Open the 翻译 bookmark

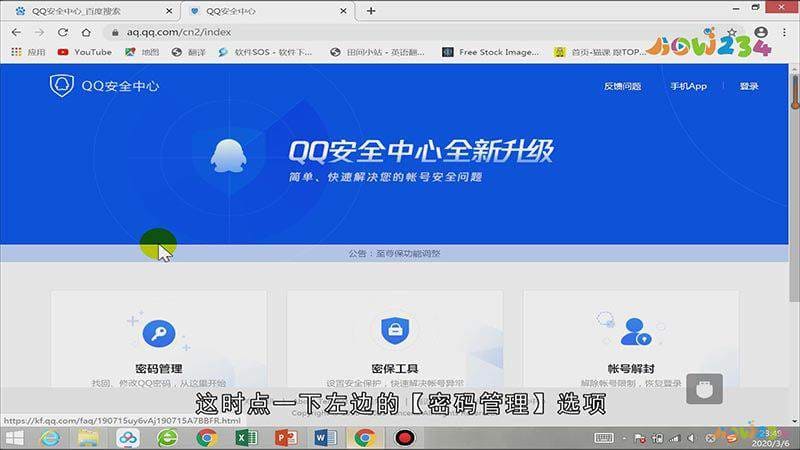pyautogui.click(x=189, y=52)
